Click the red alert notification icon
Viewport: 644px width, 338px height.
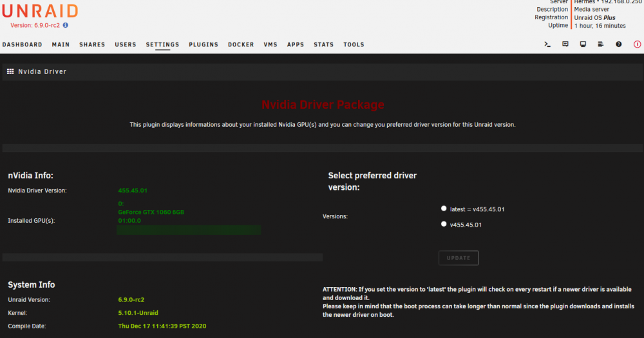coord(637,44)
